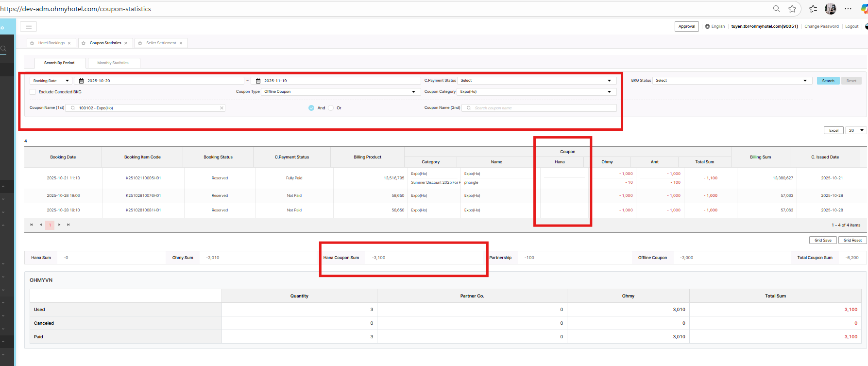The height and width of the screenshot is (366, 868).
Task: Select the Monthly Statistics tab
Action: click(113, 63)
